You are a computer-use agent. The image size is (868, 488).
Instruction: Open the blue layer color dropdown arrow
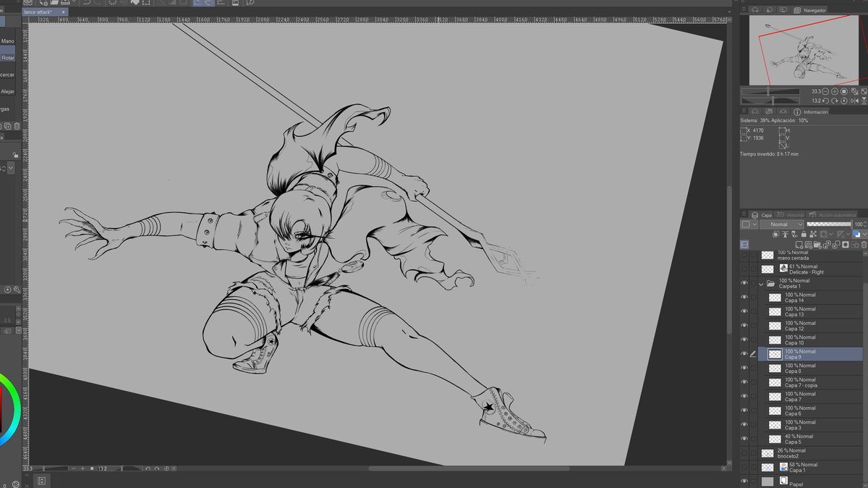coord(865,234)
